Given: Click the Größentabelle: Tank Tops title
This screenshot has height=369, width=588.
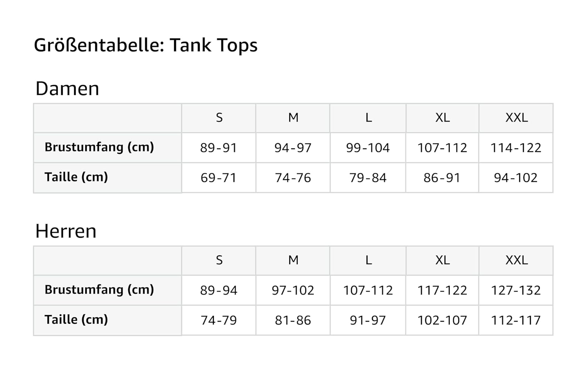Looking at the screenshot, I should point(145,45).
